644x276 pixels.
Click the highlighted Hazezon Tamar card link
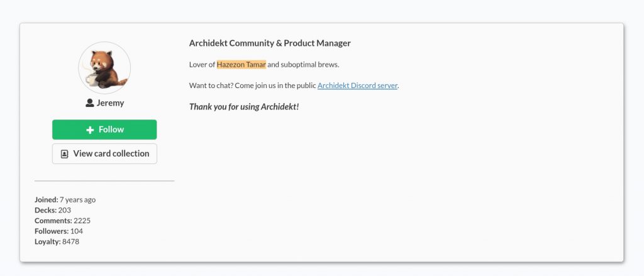coord(241,64)
